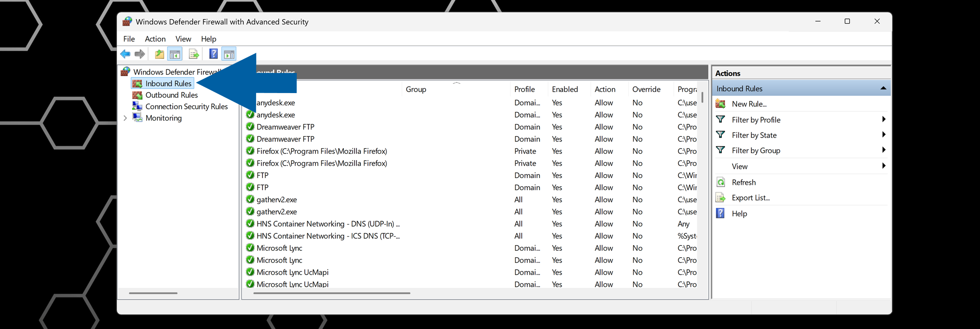Sort by the Override column header
This screenshot has width=980, height=329.
pos(650,89)
